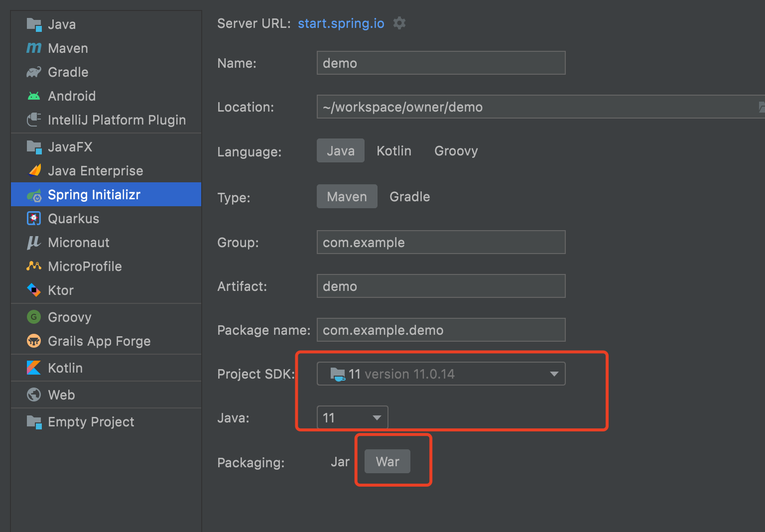Open server URL settings gear
Screen dimensions: 765x532
click(x=399, y=23)
